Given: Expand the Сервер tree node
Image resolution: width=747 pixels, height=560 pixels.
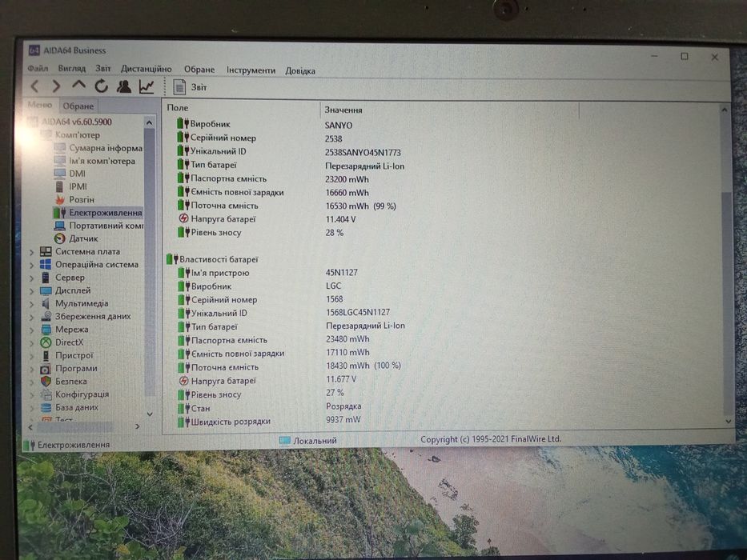Looking at the screenshot, I should [31, 278].
